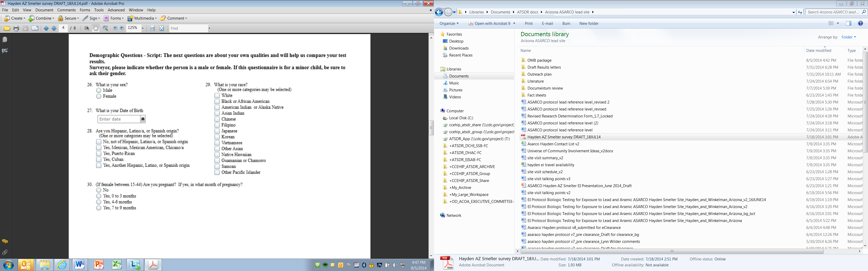Open the Forms dropdown in Acrobat toolbar
The image size is (868, 271).
click(x=114, y=18)
